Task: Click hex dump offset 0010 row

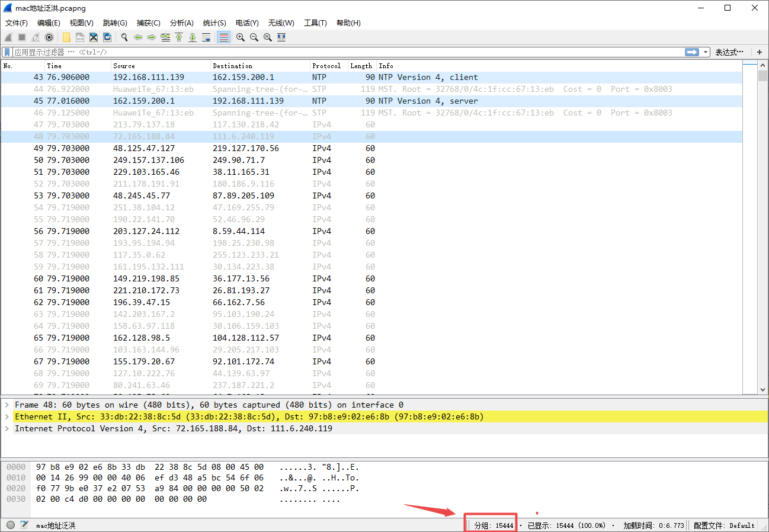Action: pos(183,477)
